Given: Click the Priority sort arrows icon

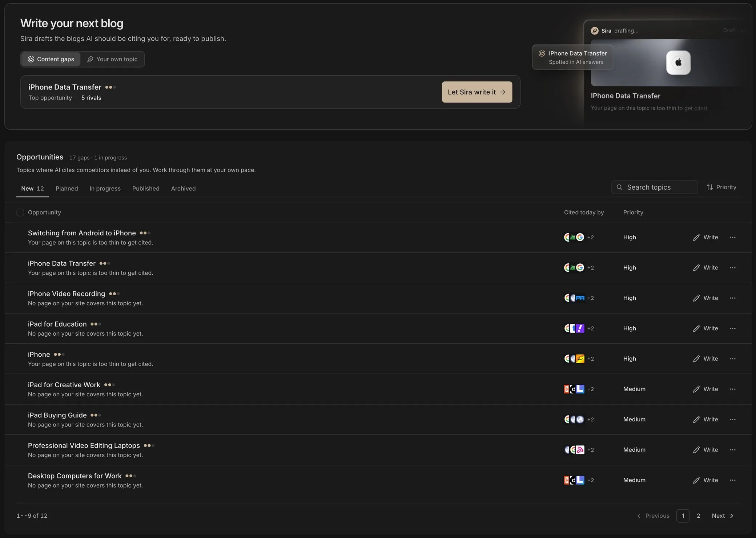Looking at the screenshot, I should pos(709,187).
